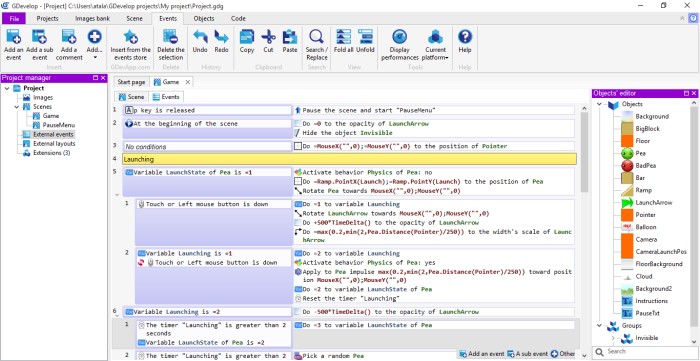Collapse the Scenes tree node

pos(17,107)
